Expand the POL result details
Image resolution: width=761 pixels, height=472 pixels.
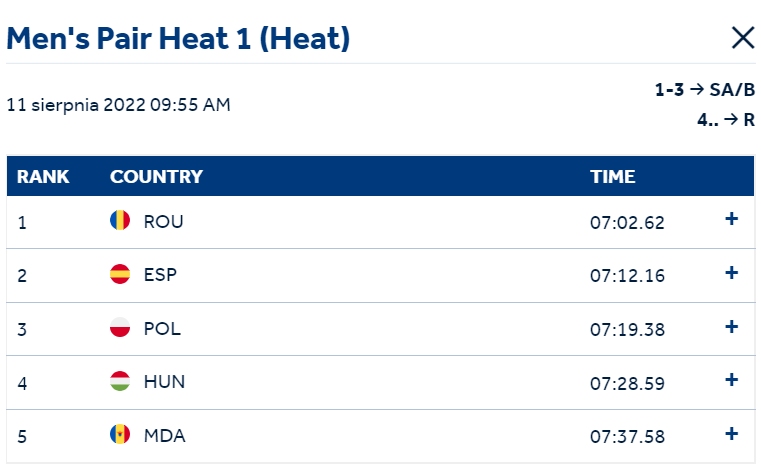[731, 327]
